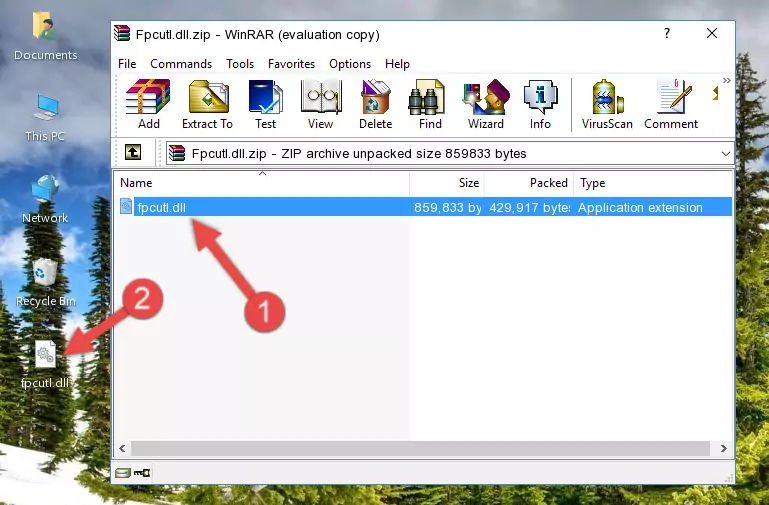The height and width of the screenshot is (505, 769).
Task: Click the left arrow of horizontal scrollbar
Action: [x=122, y=448]
